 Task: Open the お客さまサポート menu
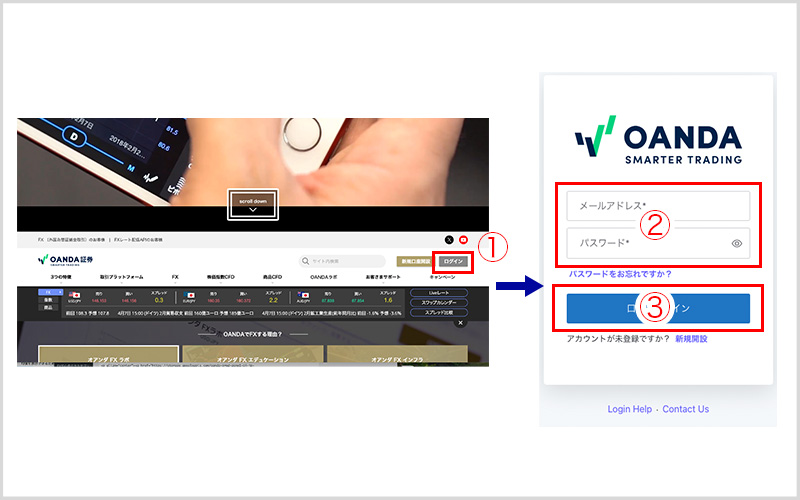tap(383, 277)
